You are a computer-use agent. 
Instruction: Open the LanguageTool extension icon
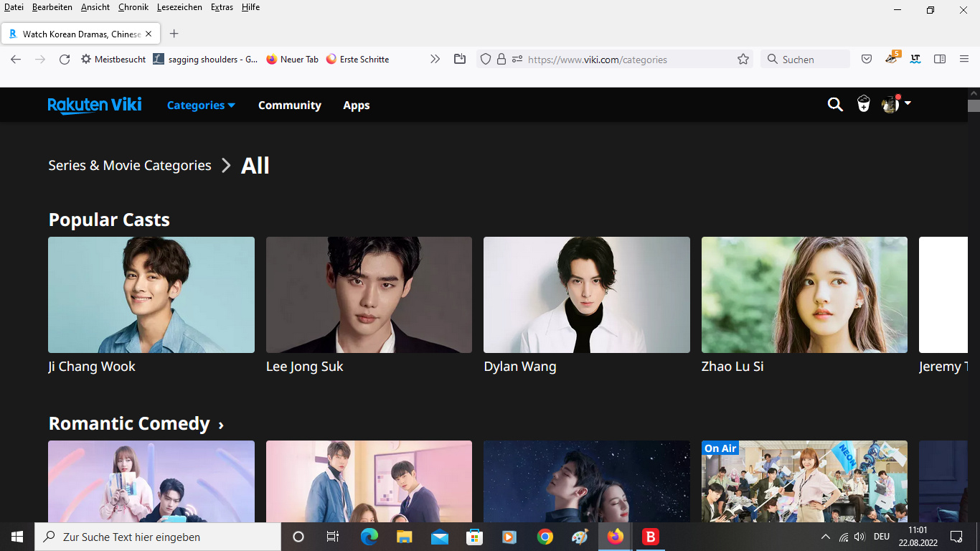[915, 60]
